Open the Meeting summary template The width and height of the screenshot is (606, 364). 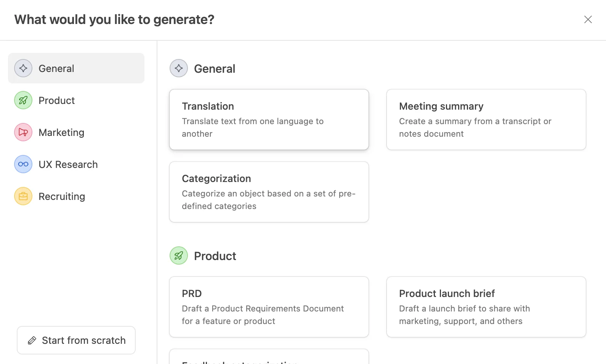click(486, 120)
